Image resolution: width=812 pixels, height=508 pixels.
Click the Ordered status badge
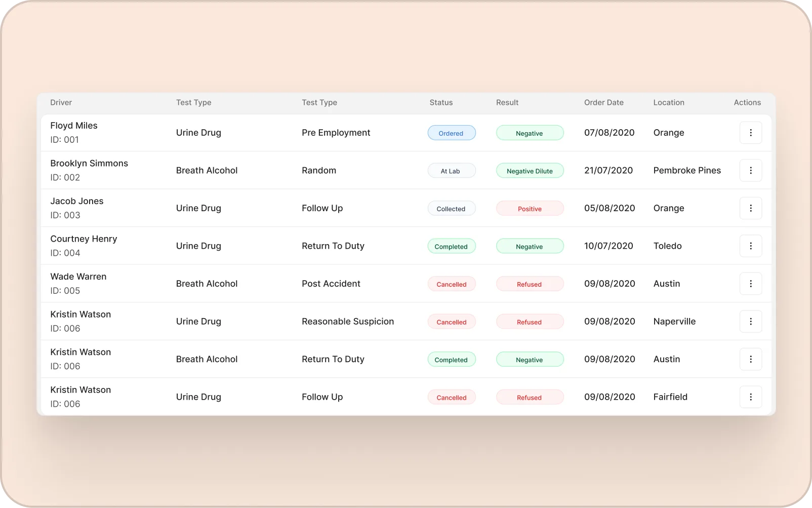pos(452,133)
